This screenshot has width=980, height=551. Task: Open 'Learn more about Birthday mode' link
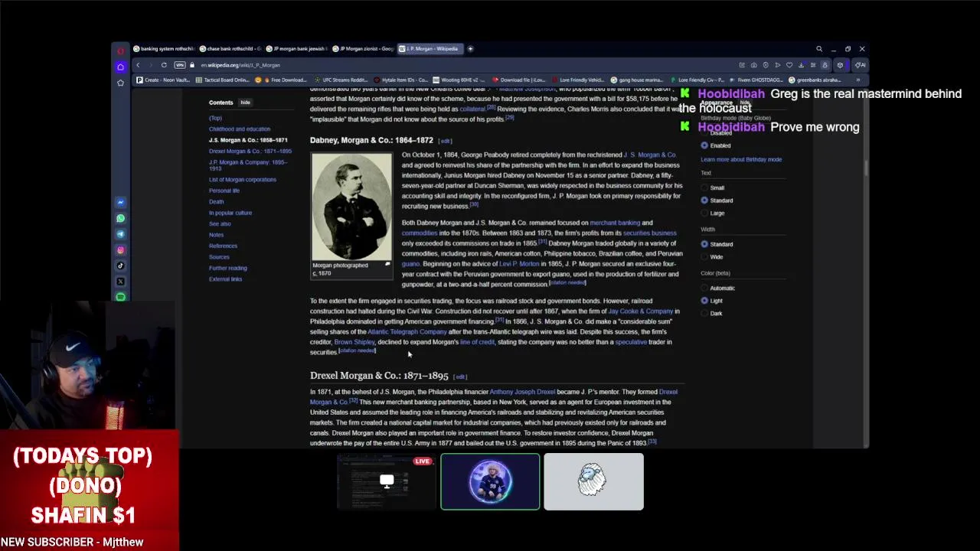tap(741, 160)
